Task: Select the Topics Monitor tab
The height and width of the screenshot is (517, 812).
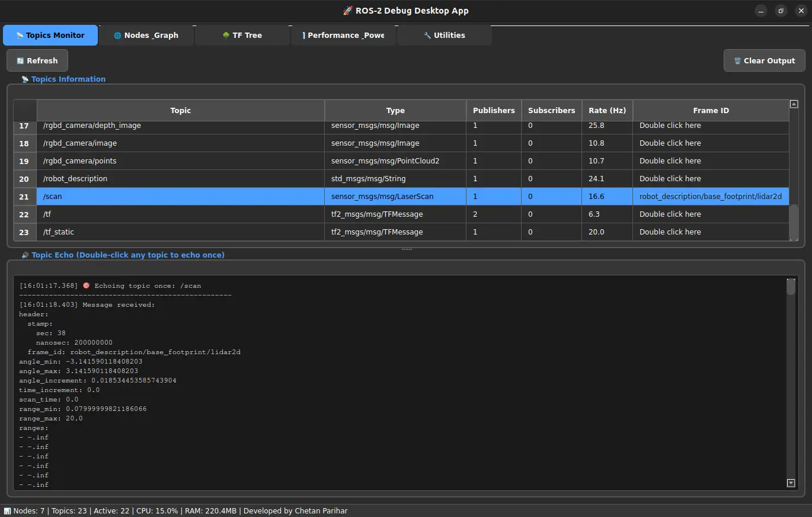Action: tap(50, 36)
